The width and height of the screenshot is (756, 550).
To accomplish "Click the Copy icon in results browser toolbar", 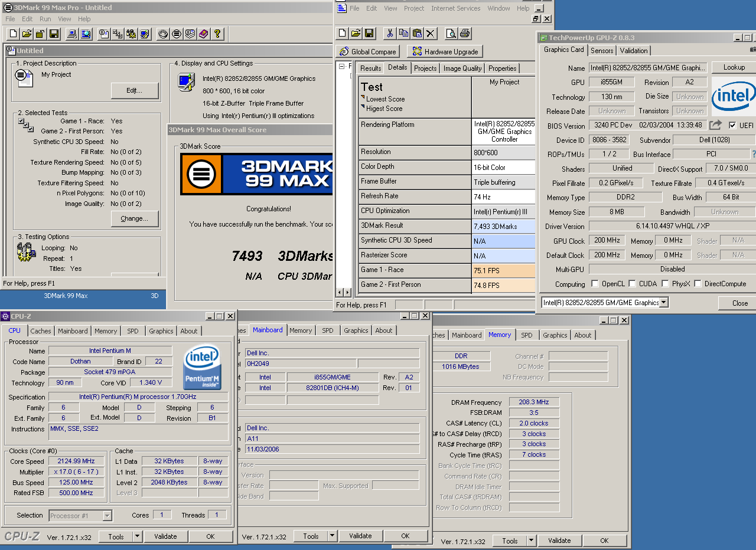I will coord(403,33).
